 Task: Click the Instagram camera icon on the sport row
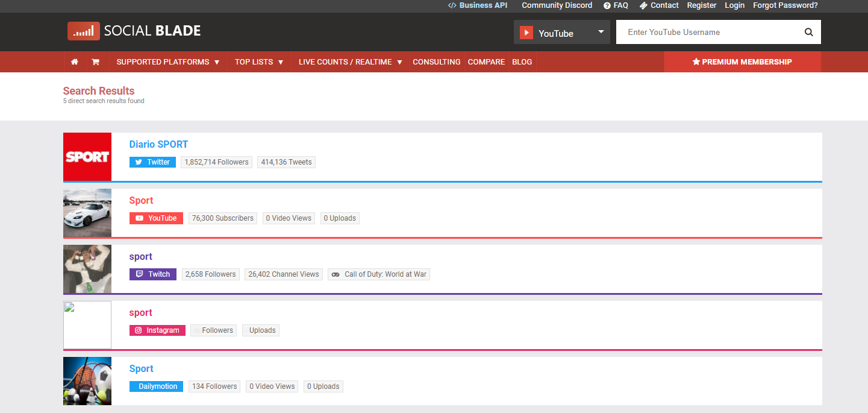(x=138, y=330)
